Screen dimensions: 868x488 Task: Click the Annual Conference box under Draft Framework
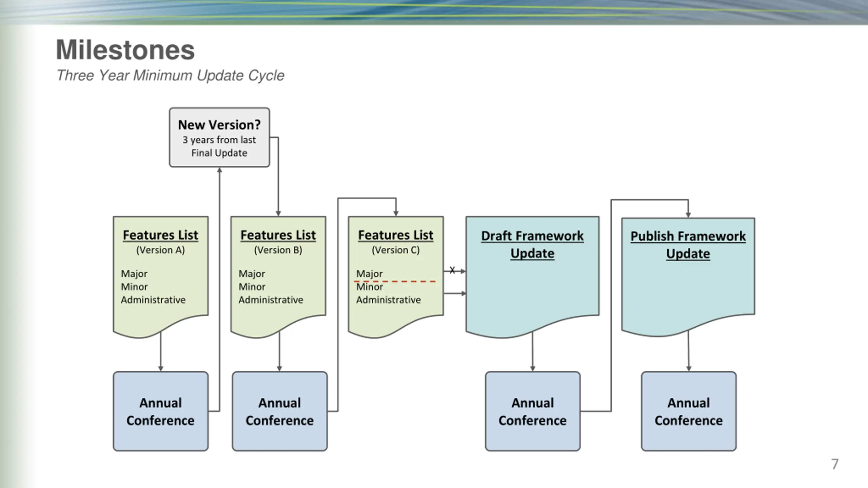532,411
